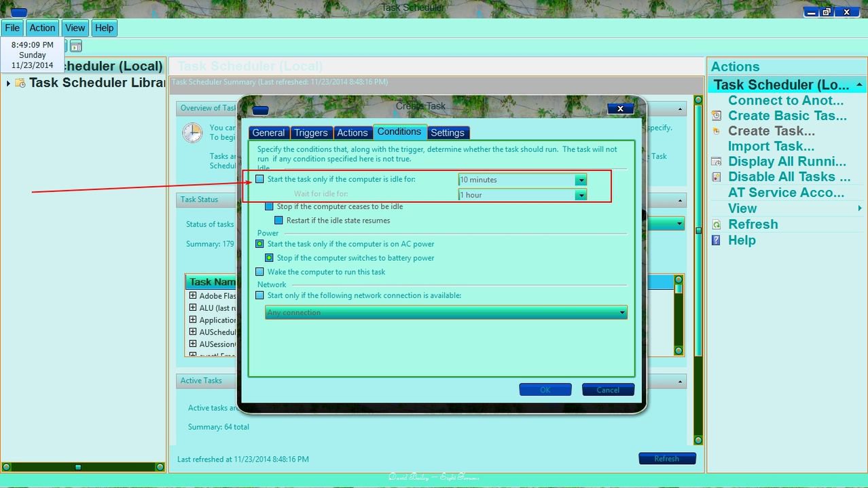Switch to the Settings tab
This screenshot has width=868, height=488.
click(448, 133)
